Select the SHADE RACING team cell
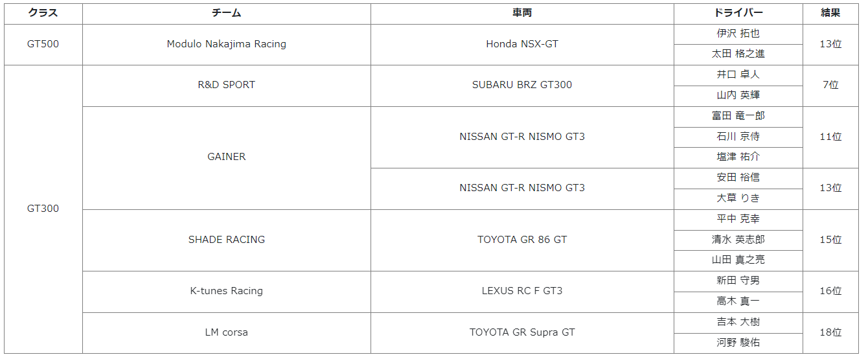Image resolution: width=868 pixels, height=357 pixels. 226,240
